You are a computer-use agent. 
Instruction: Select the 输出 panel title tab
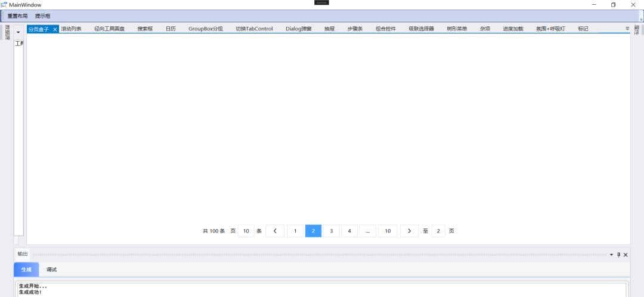coord(23,254)
